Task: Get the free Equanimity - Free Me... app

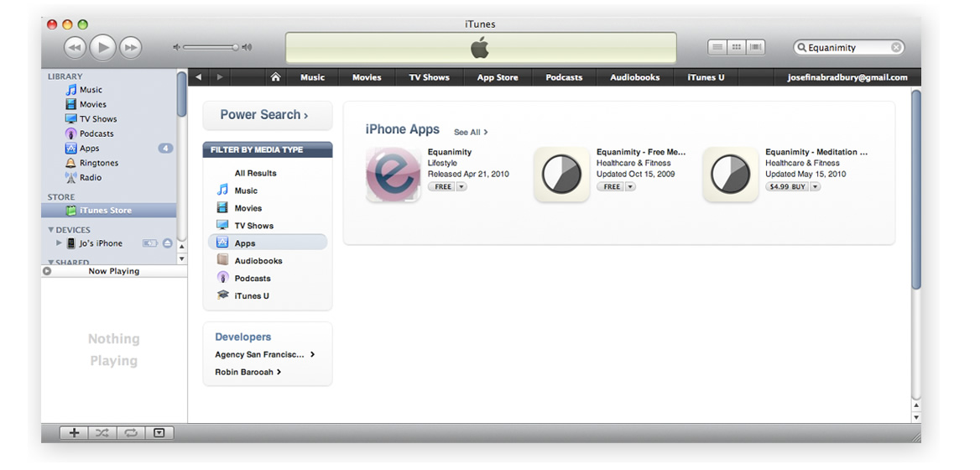Action: pyautogui.click(x=610, y=187)
